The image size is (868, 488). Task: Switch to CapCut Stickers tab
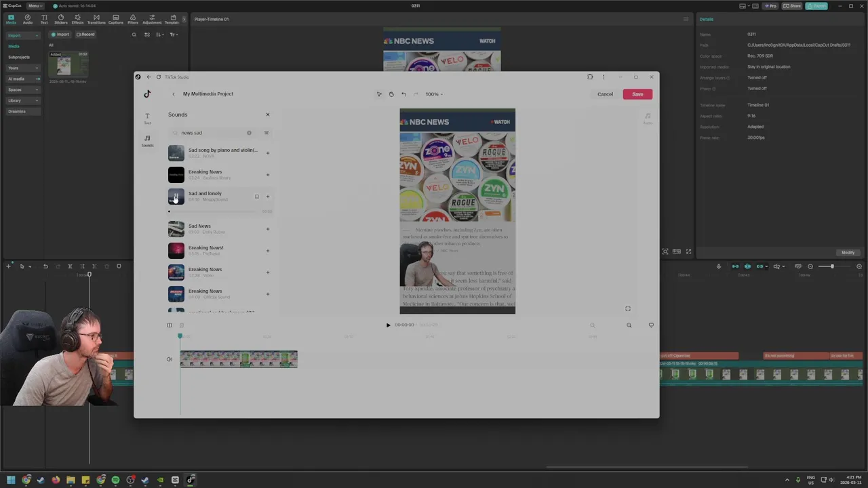coord(61,19)
